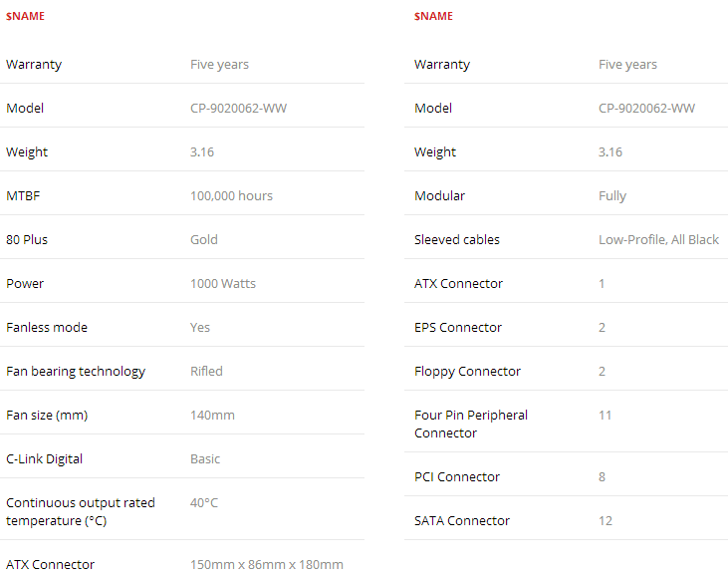Select the Fanless mode label
Viewport: 728px width, 576px height.
(x=47, y=328)
